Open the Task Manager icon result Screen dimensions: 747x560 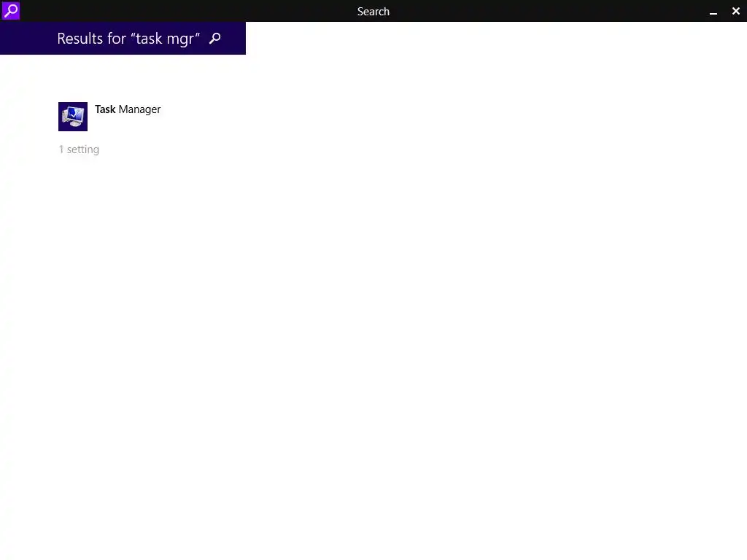pyautogui.click(x=73, y=117)
